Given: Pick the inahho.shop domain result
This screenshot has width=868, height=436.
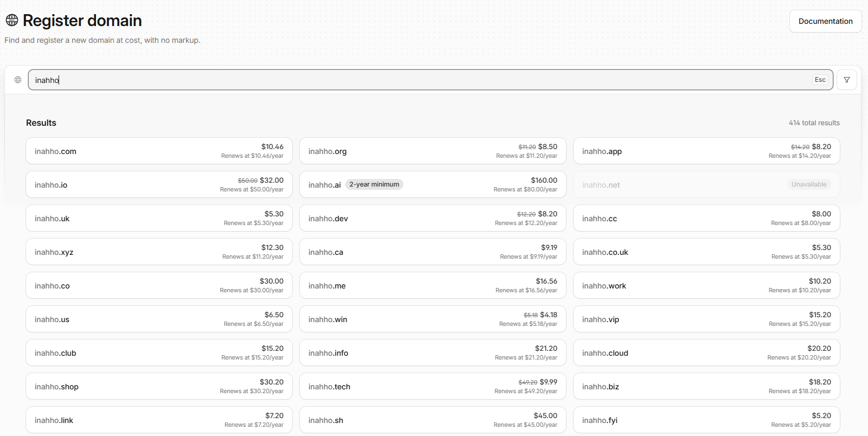Looking at the screenshot, I should (159, 386).
